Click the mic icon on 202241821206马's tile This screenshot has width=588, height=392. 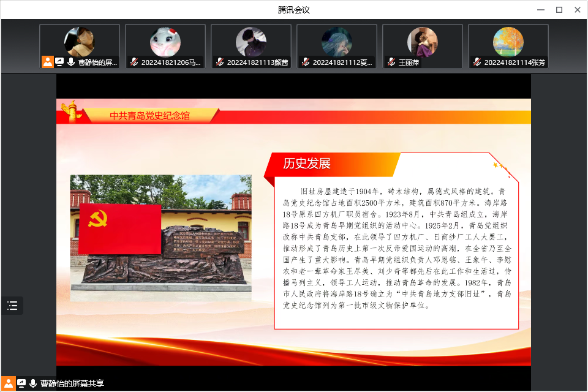click(134, 62)
